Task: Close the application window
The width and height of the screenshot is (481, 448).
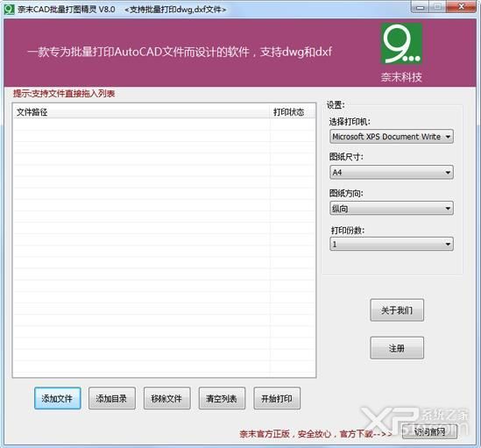Action: pos(461,7)
